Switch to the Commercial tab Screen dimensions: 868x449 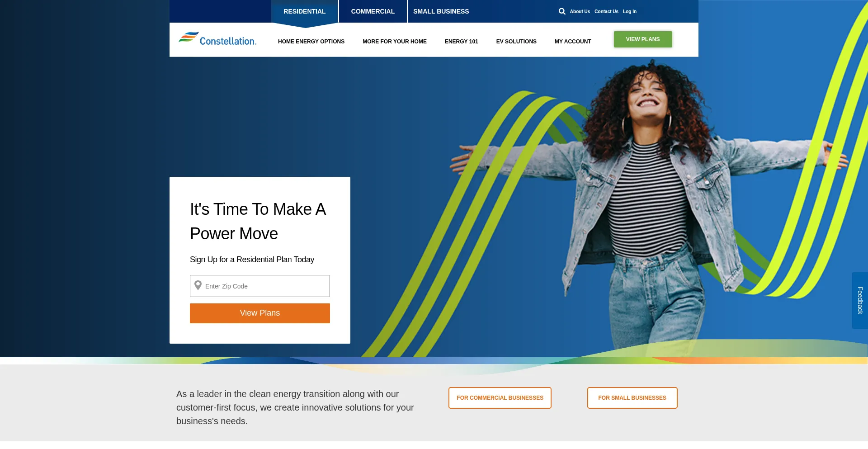pyautogui.click(x=373, y=11)
